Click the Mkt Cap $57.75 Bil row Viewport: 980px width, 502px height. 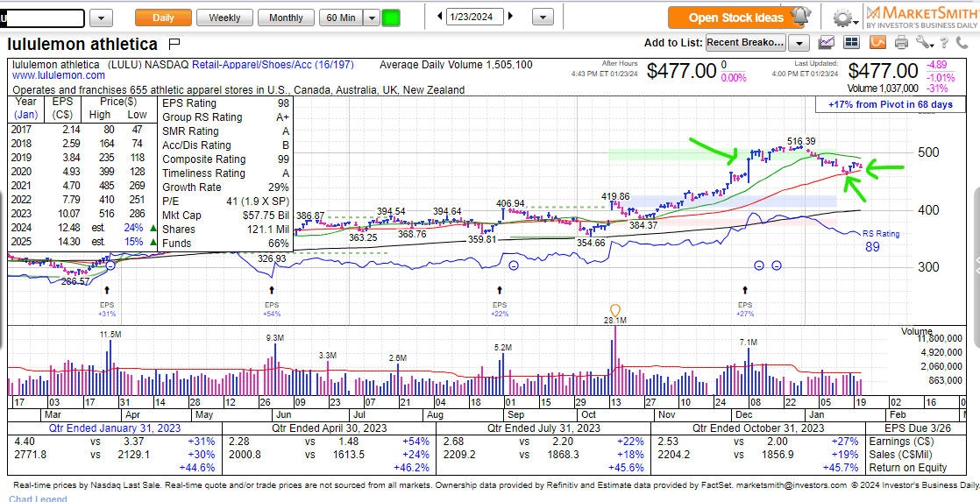click(225, 216)
